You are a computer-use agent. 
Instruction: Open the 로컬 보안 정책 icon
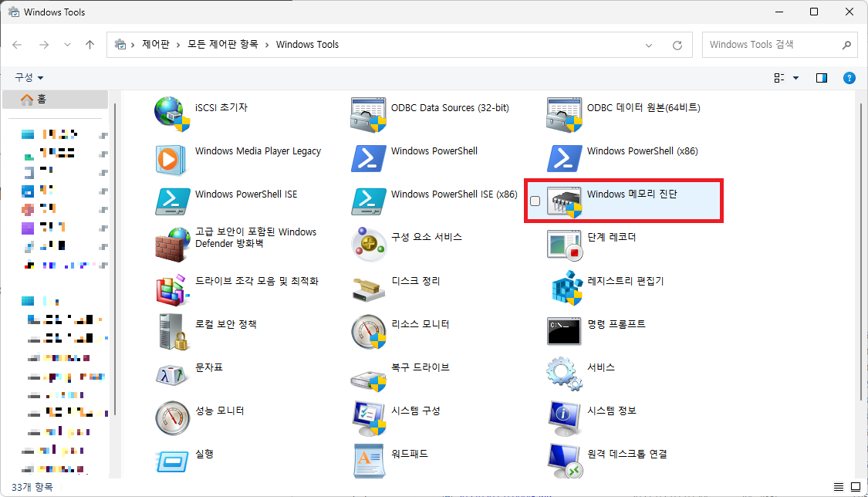[x=174, y=332]
